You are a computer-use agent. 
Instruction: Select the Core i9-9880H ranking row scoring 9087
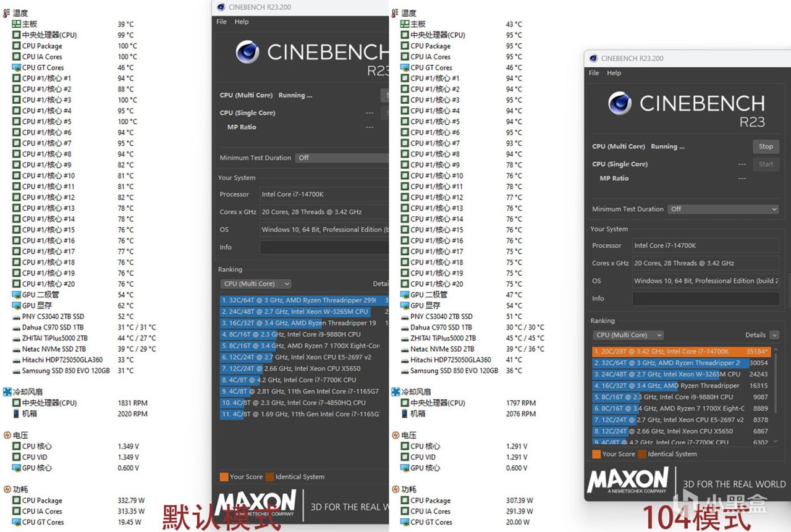(x=681, y=397)
